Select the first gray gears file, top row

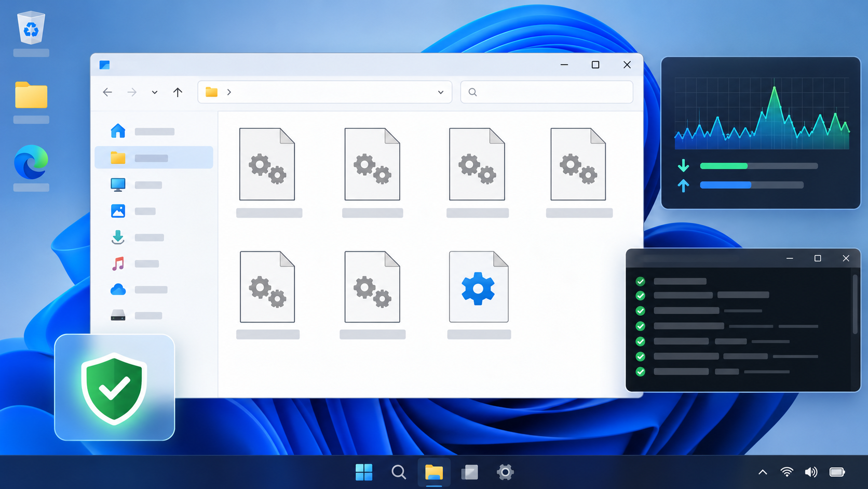267,164
